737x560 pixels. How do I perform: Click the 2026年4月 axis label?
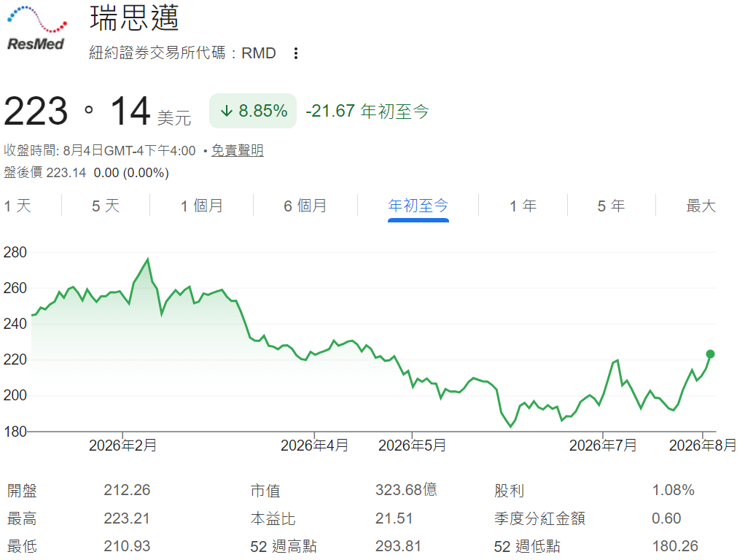click(x=314, y=446)
